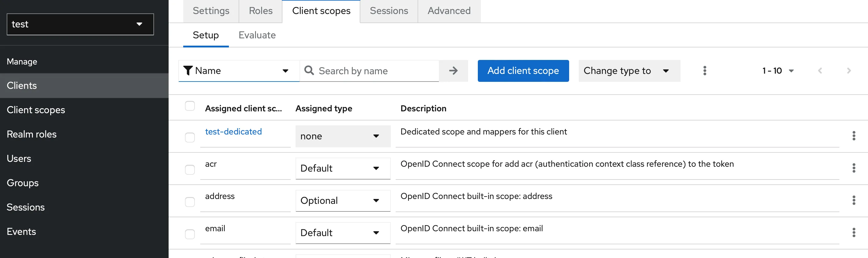This screenshot has width=868, height=258.
Task: Open the test-dedicated scope link
Action: [233, 132]
